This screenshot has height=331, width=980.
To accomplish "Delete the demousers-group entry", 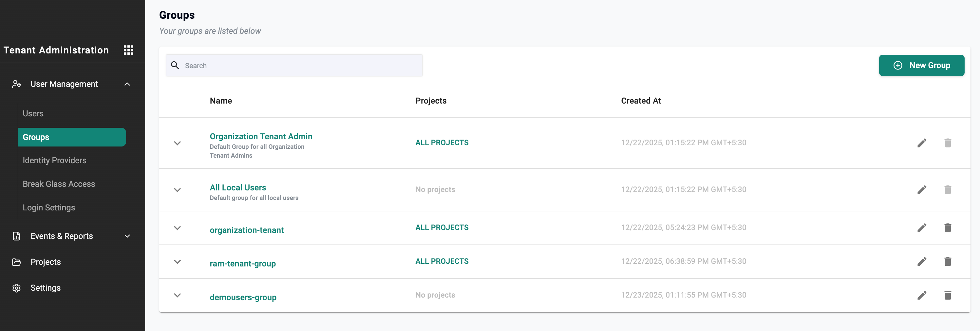I will (x=947, y=295).
